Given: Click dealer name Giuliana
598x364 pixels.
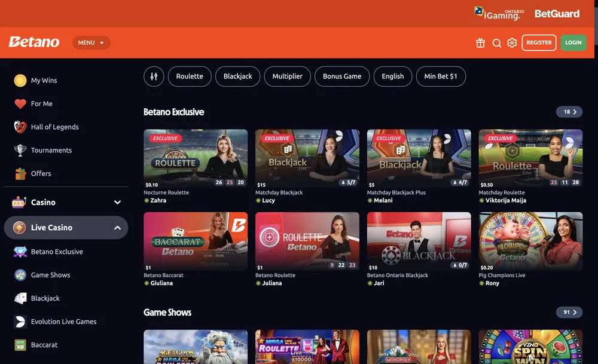Looking at the screenshot, I should click(161, 283).
